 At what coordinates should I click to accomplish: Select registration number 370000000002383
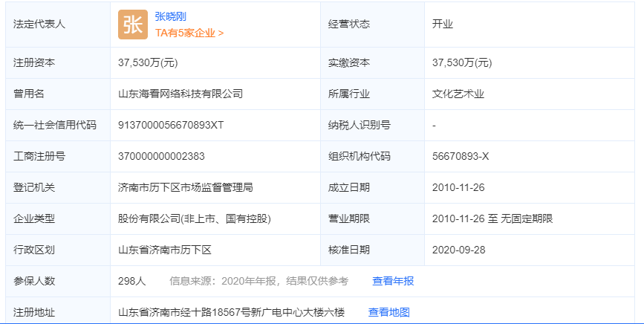click(161, 156)
